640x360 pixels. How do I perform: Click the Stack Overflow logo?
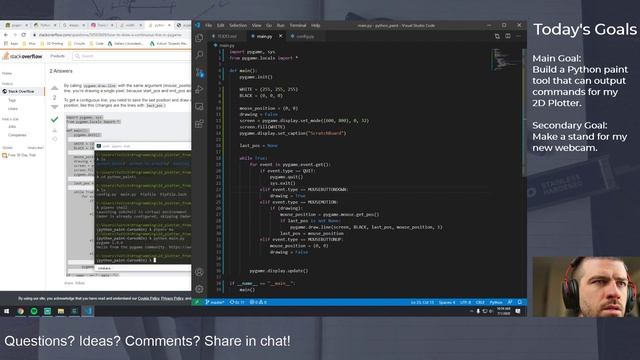pyautogui.click(x=22, y=56)
